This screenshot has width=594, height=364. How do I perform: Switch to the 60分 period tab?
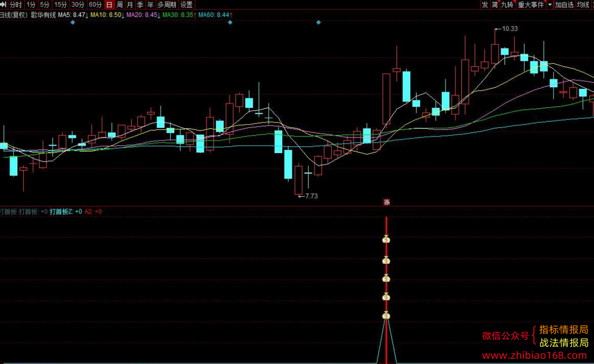(95, 5)
